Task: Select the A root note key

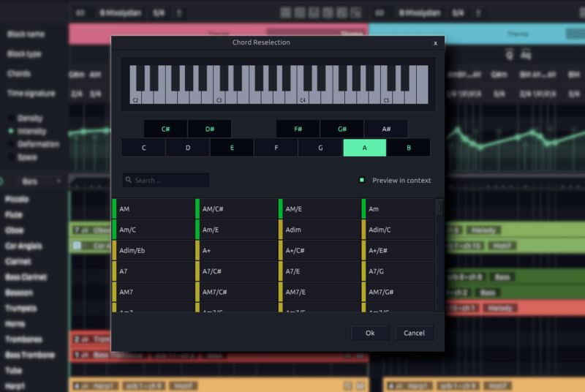Action: coord(364,148)
